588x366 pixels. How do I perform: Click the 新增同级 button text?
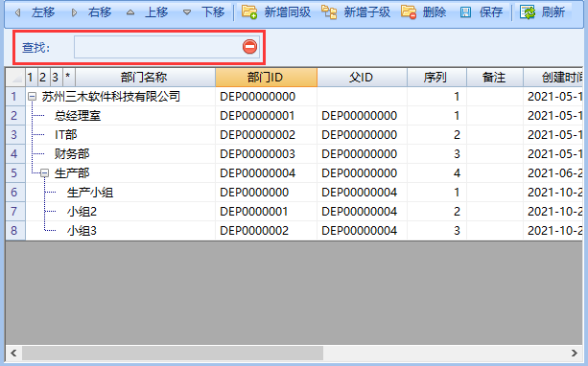pos(288,12)
